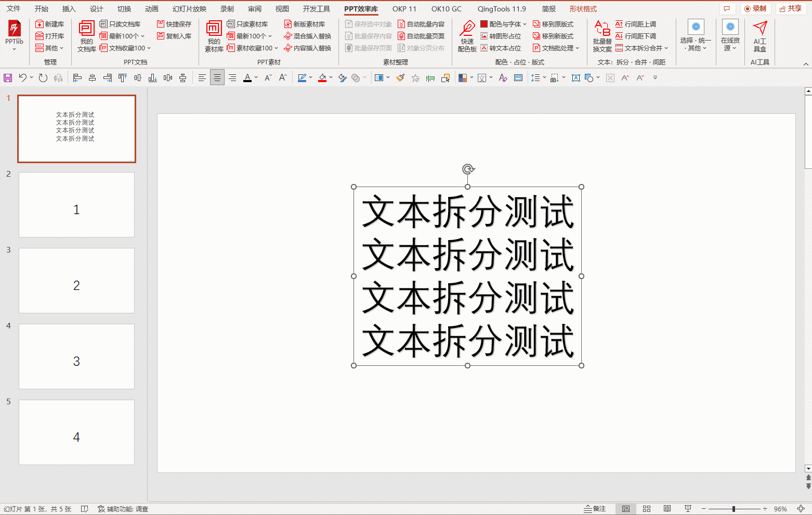
Task: Click the Save icon in quick access toolbar
Action: [8, 78]
